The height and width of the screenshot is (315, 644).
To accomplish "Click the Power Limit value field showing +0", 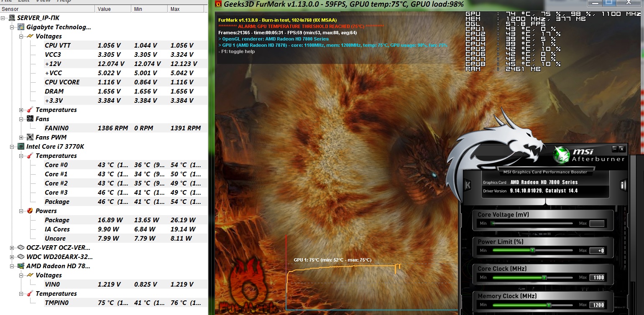I will [x=597, y=251].
